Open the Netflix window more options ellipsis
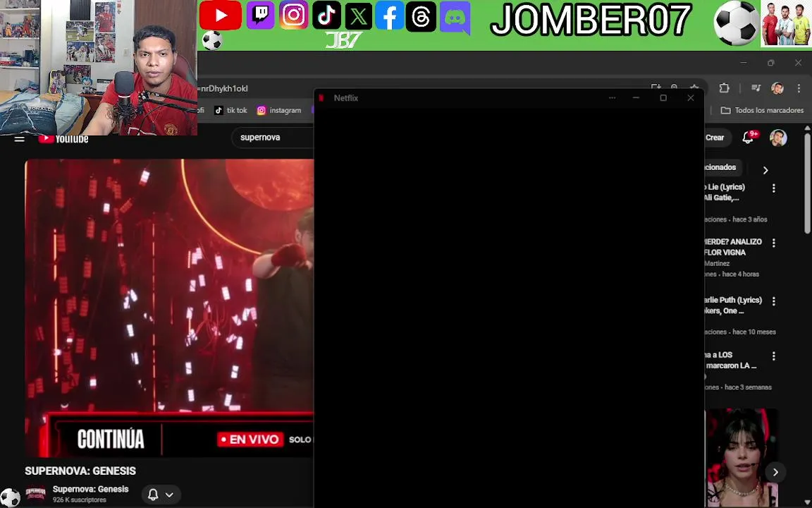 tap(612, 98)
